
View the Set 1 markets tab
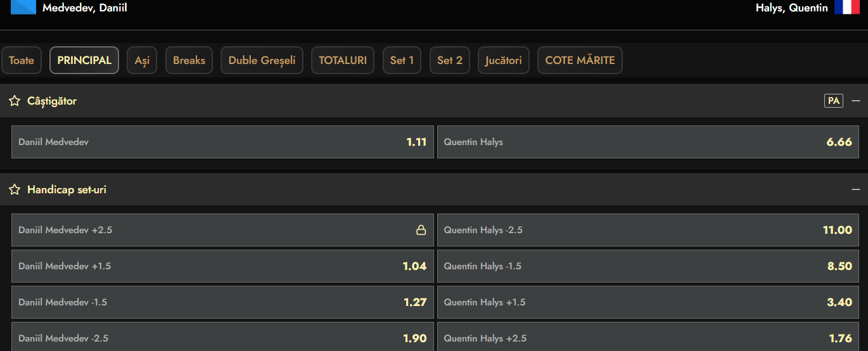pos(402,61)
